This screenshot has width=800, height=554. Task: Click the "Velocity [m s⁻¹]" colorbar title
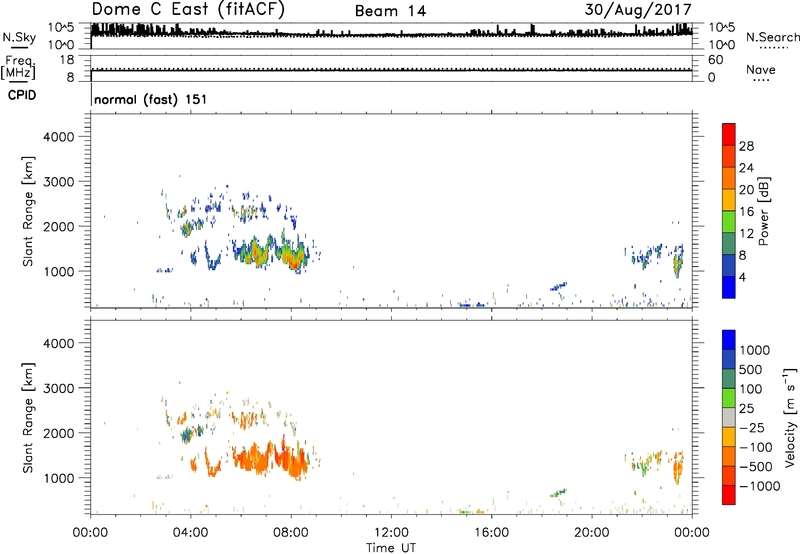coord(790,417)
